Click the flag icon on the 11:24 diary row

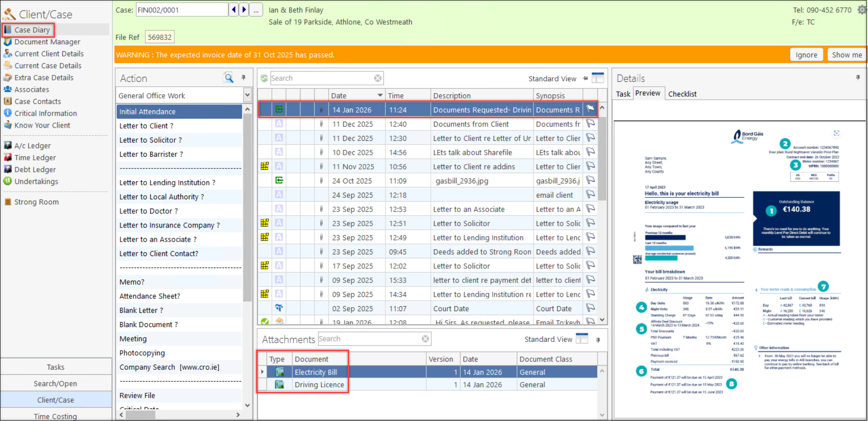590,109
